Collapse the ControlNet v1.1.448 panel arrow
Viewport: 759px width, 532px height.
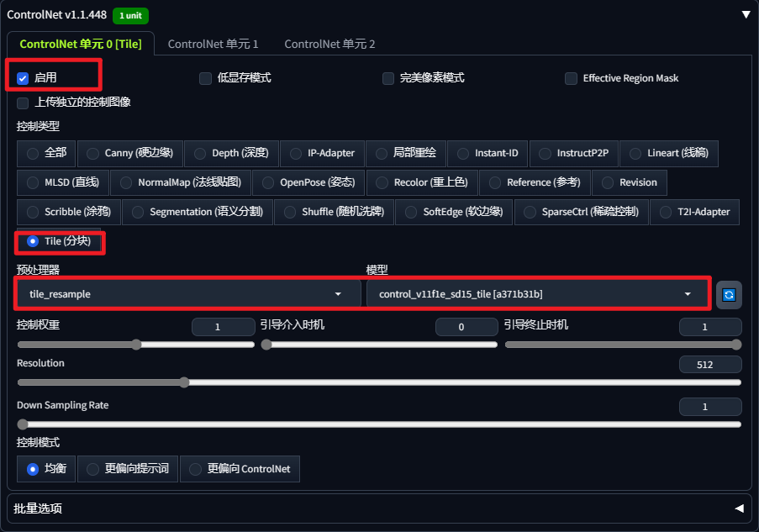coord(746,14)
